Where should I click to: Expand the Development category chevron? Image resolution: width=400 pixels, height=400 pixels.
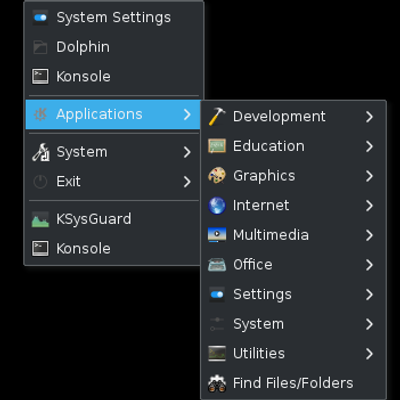tap(369, 117)
